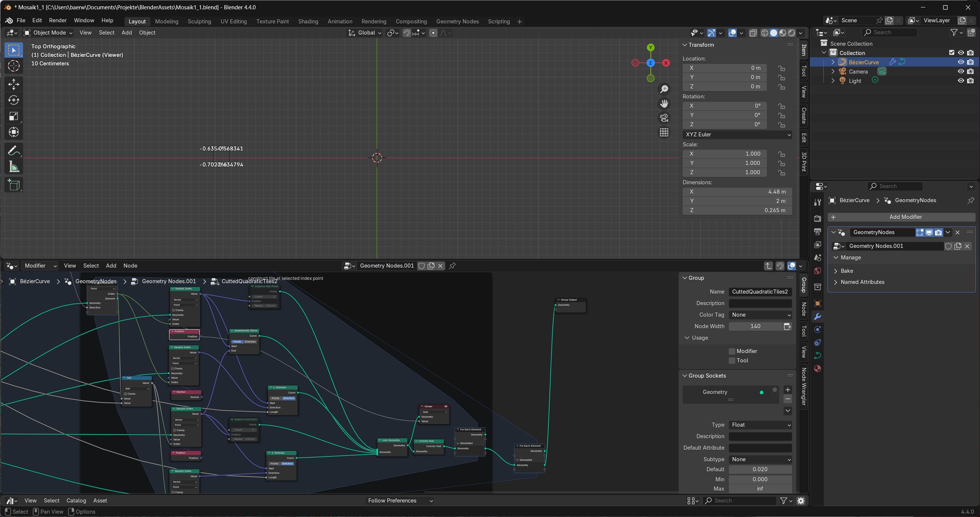Open the Color Tag dropdown
980x517 pixels.
click(760, 315)
